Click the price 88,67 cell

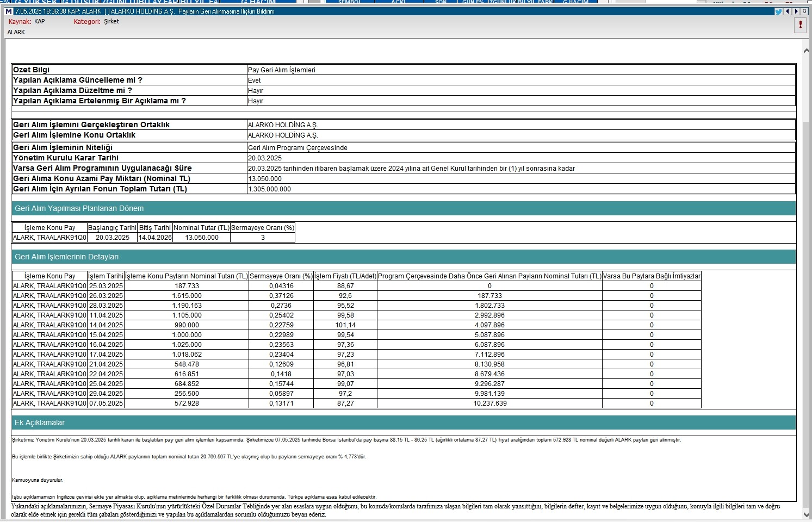click(x=345, y=286)
